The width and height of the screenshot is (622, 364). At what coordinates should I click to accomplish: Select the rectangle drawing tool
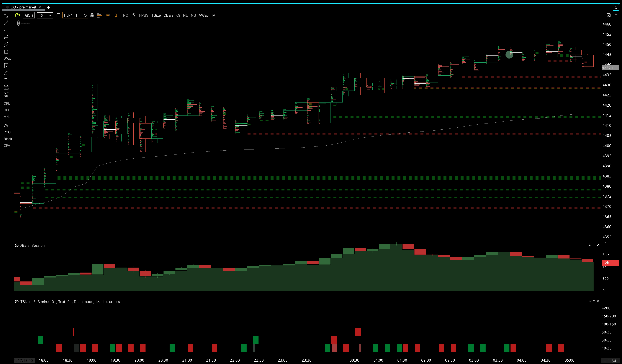tap(6, 52)
